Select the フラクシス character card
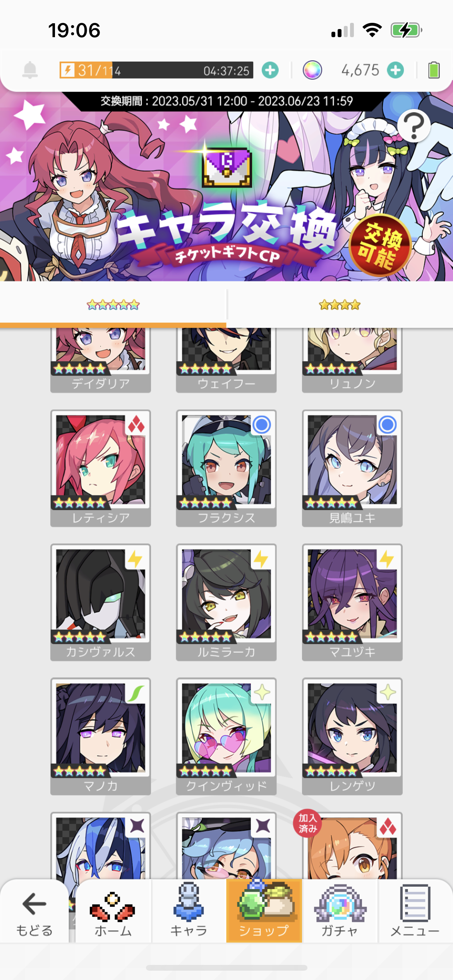This screenshot has width=453, height=980. coord(226,468)
